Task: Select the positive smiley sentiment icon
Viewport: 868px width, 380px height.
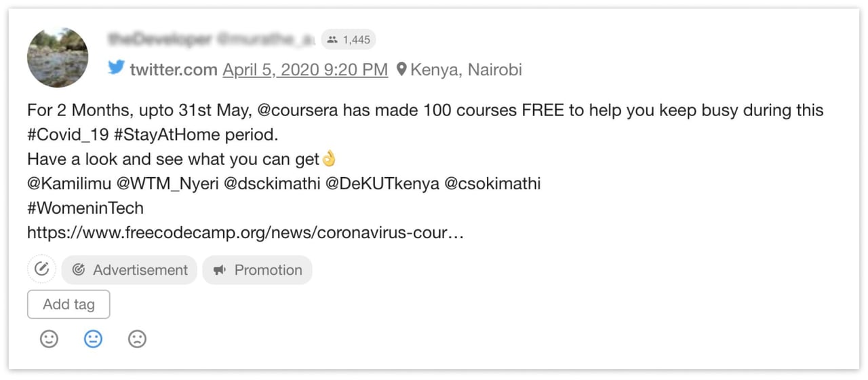Action: [x=49, y=339]
